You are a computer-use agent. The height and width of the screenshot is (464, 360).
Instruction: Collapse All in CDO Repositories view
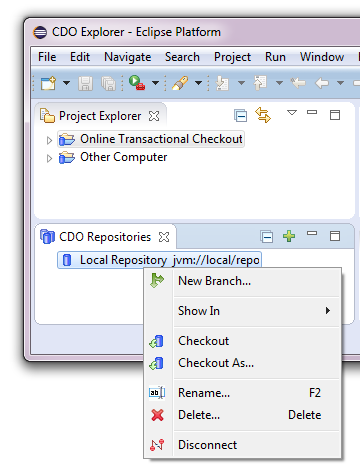pyautogui.click(x=267, y=237)
